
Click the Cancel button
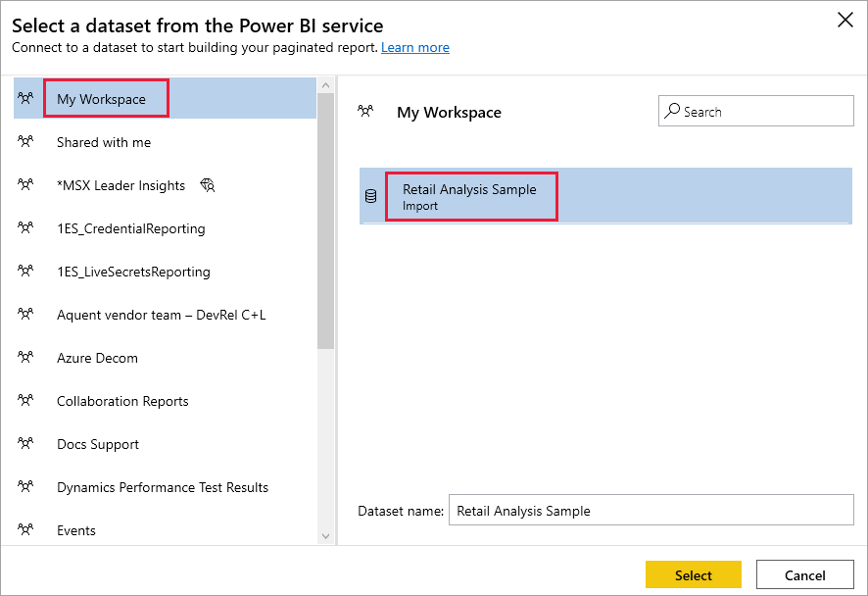click(805, 575)
